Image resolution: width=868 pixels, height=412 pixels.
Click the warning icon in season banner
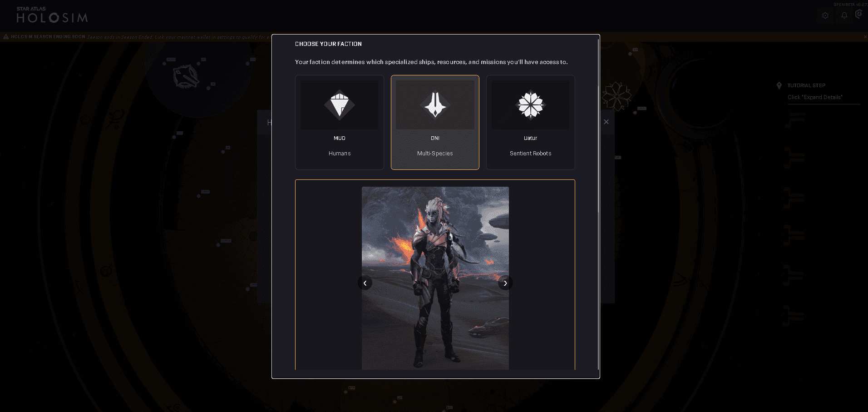(x=6, y=37)
